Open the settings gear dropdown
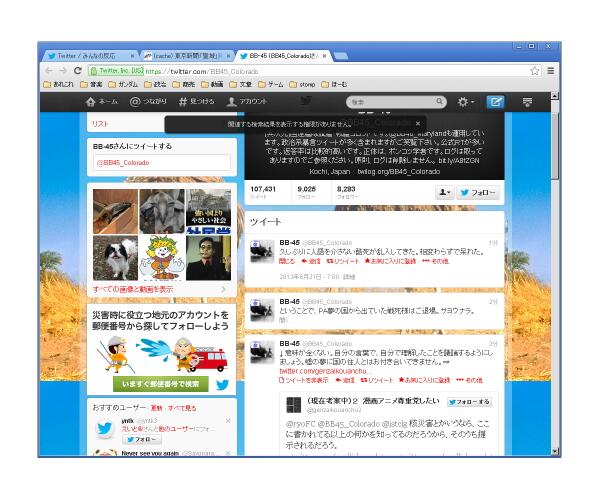Viewport: 600px width, 500px height. point(466,102)
